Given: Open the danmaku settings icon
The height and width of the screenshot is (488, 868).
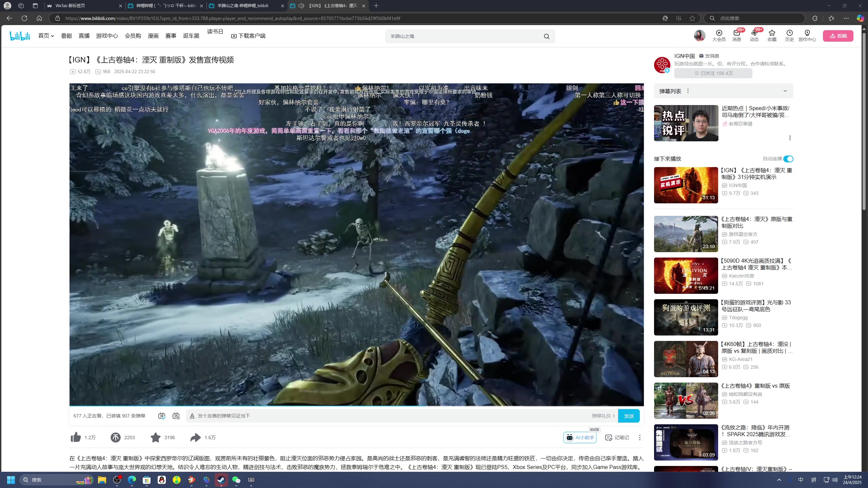Looking at the screenshot, I should coord(176,416).
